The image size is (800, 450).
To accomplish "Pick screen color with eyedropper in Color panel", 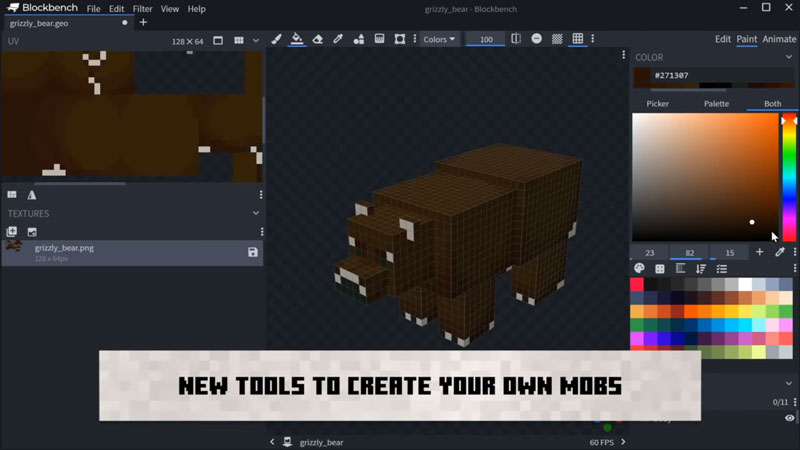I will click(x=780, y=252).
